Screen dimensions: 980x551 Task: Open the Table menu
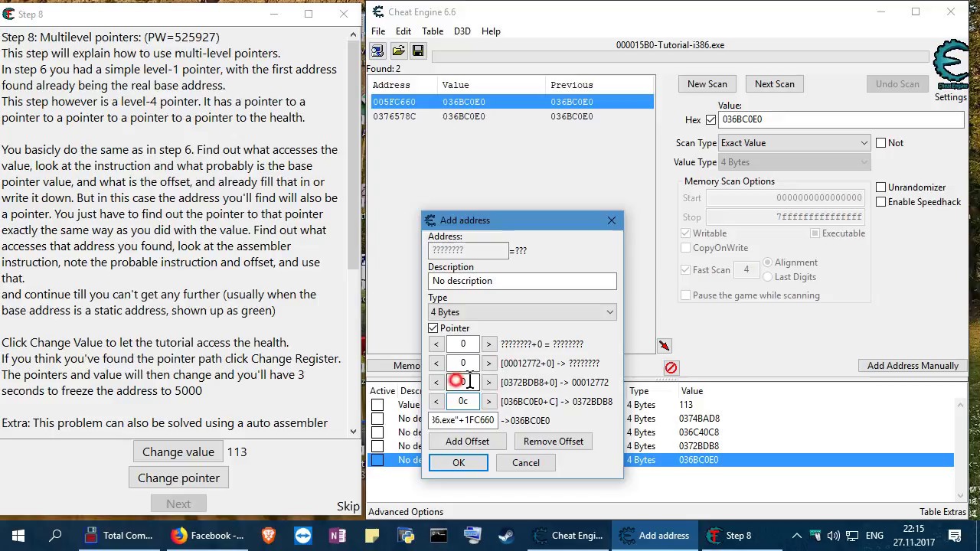433,31
